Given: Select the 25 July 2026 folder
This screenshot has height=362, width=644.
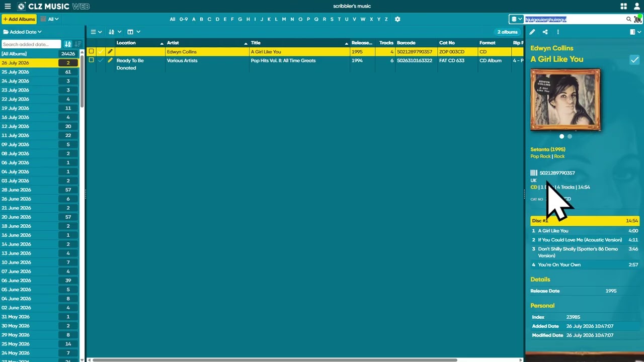Looking at the screenshot, I should pyautogui.click(x=40, y=72).
